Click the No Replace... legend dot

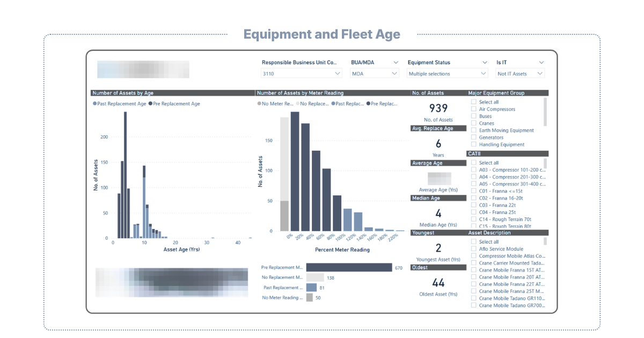point(297,104)
